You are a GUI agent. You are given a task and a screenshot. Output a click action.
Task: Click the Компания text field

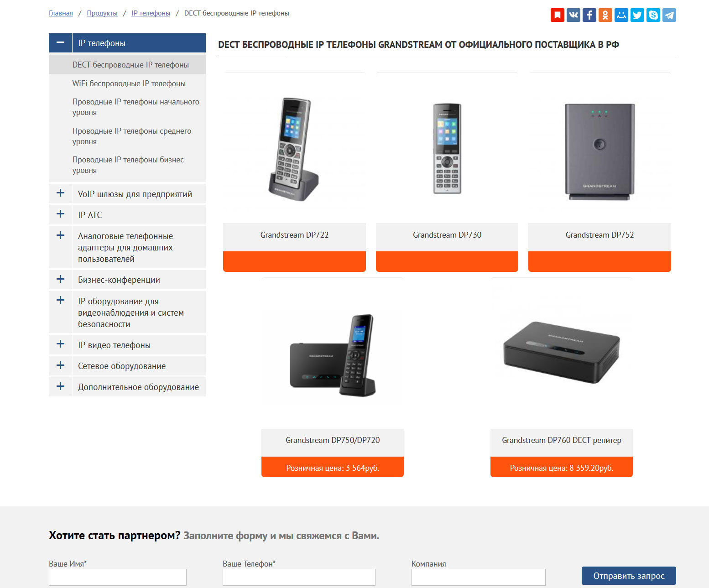[479, 577]
